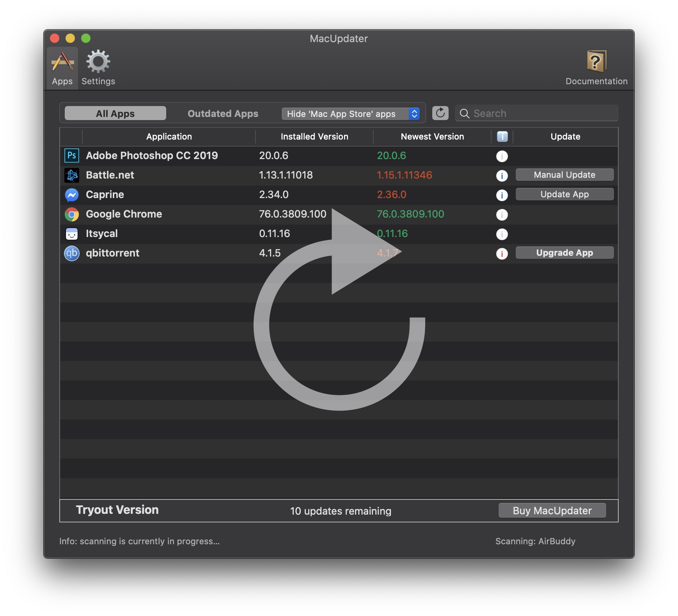Minimize the MacUpdater window
Image resolution: width=678 pixels, height=616 pixels.
point(70,38)
